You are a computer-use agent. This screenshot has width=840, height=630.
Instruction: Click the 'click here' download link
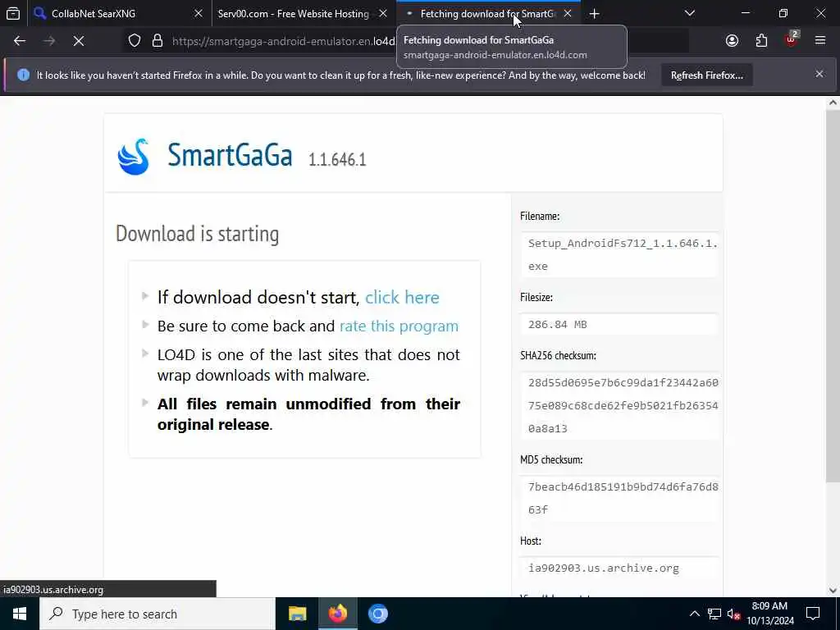[x=402, y=297]
